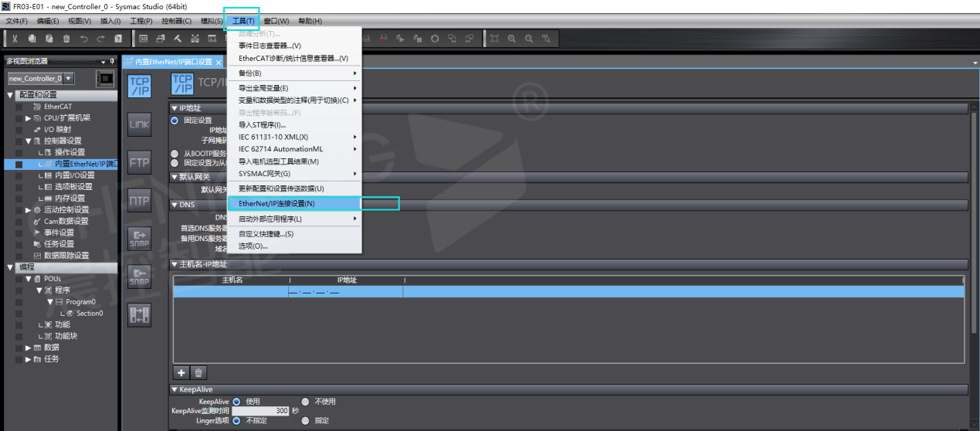980x431 pixels.
Task: Click the pin icon of the Multiview Explorer
Action: (113, 61)
